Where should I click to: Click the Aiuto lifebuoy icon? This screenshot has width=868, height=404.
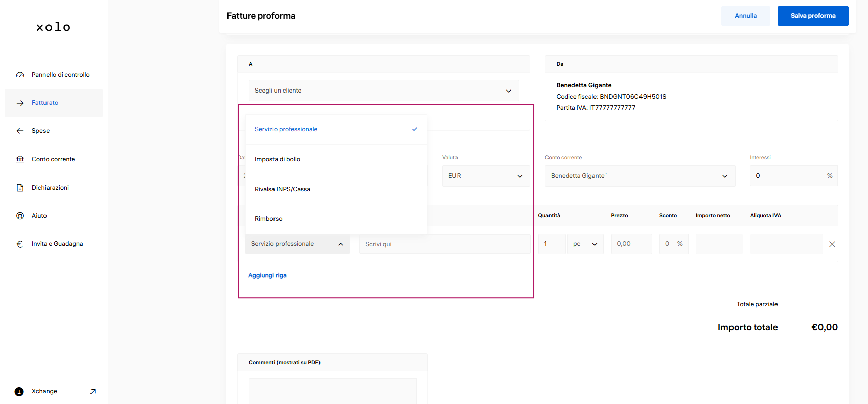[20, 216]
